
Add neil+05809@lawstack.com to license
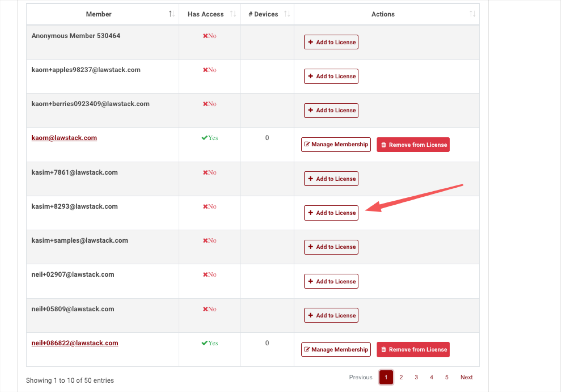(x=331, y=315)
